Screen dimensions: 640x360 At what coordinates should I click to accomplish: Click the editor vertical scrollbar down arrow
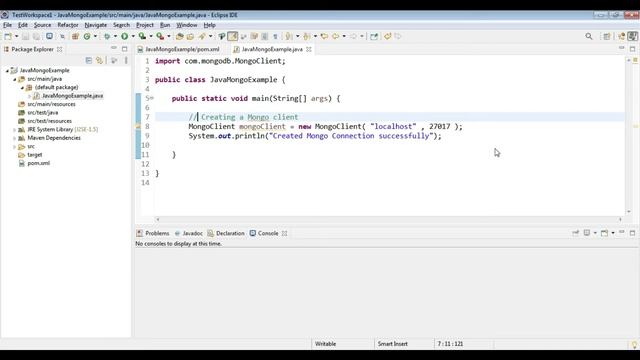point(628,211)
